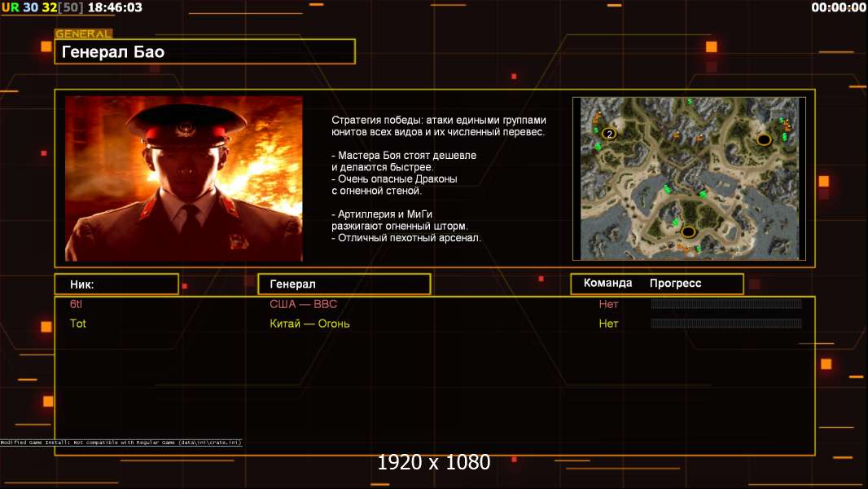Image resolution: width=868 pixels, height=489 pixels.
Task: Click the 'UR' indicator in overlay
Action: (10, 7)
